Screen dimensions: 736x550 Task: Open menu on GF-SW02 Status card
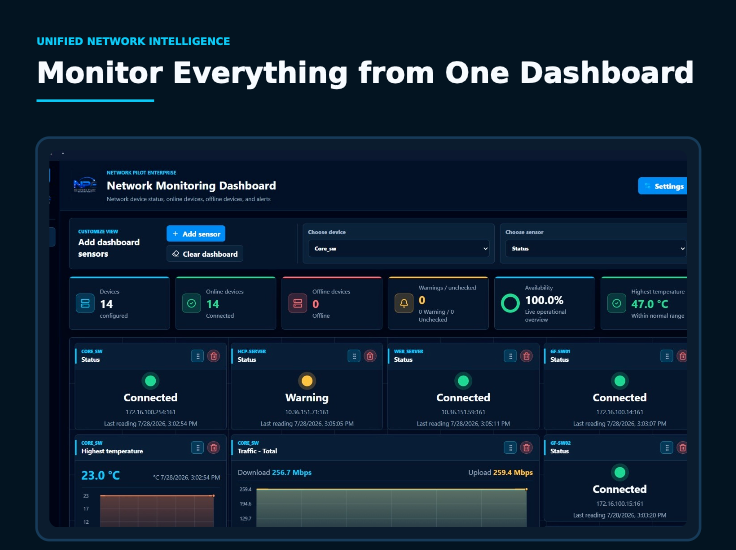click(x=667, y=448)
